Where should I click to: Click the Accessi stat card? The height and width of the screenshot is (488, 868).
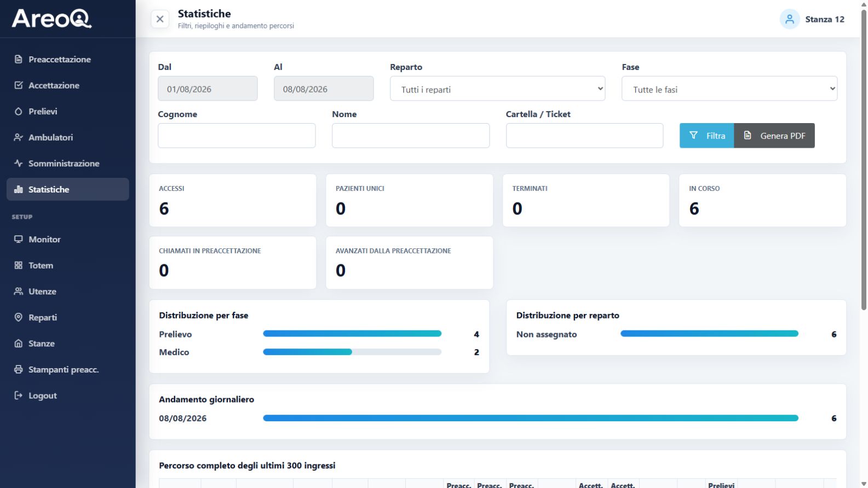[x=233, y=200]
